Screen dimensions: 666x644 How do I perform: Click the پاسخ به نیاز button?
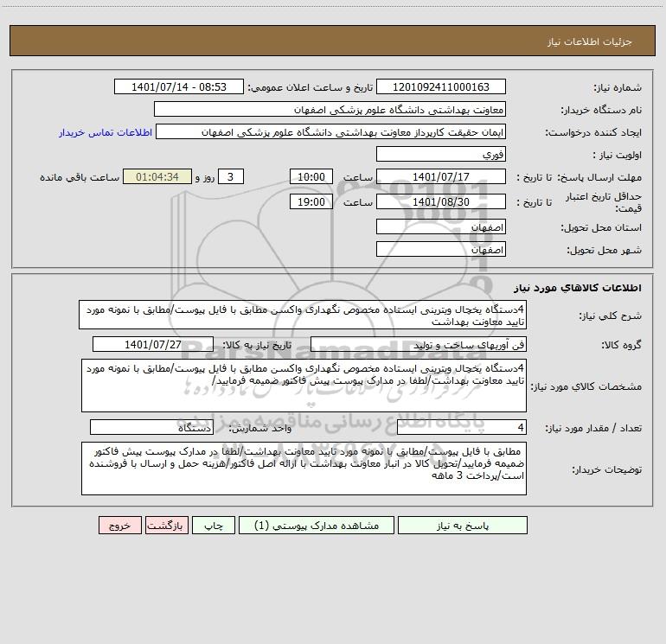click(463, 525)
